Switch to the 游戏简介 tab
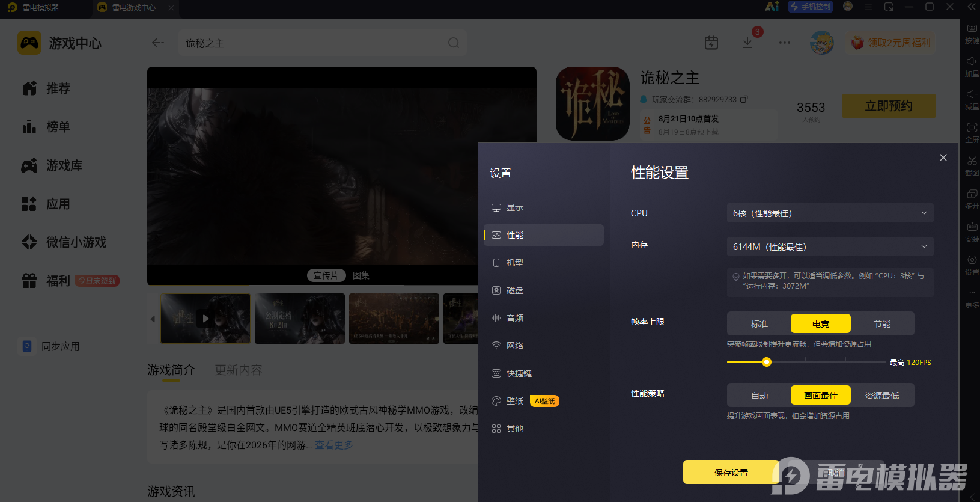This screenshot has width=980, height=502. 171,370
